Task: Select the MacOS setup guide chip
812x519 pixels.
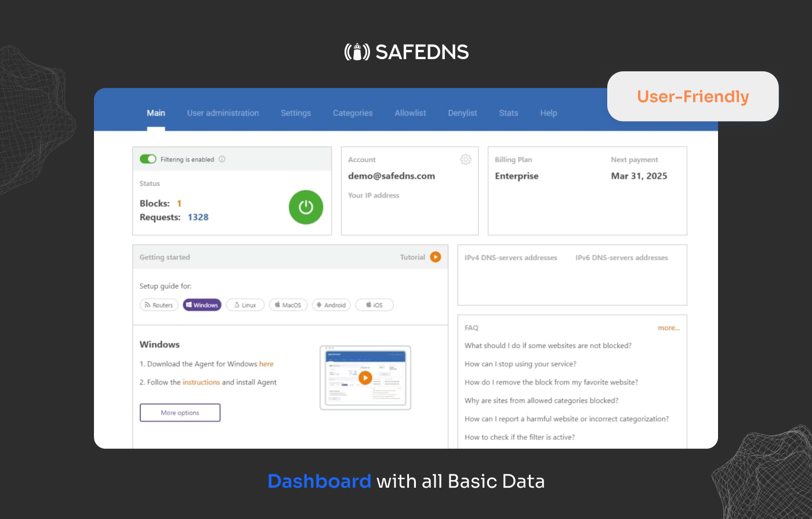Action: click(x=288, y=304)
